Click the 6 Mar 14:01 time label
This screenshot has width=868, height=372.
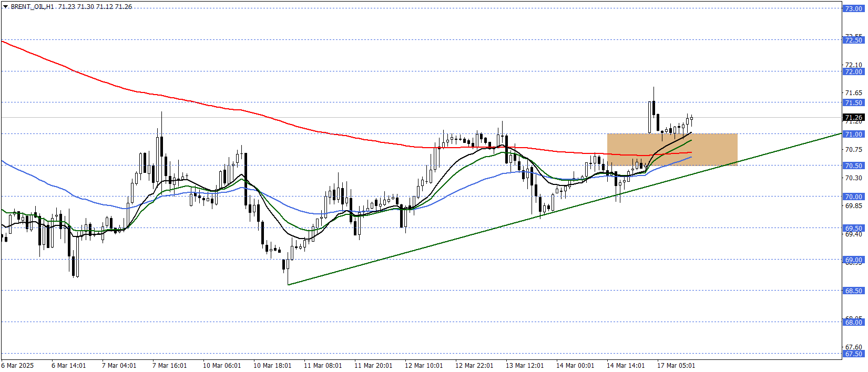click(68, 366)
